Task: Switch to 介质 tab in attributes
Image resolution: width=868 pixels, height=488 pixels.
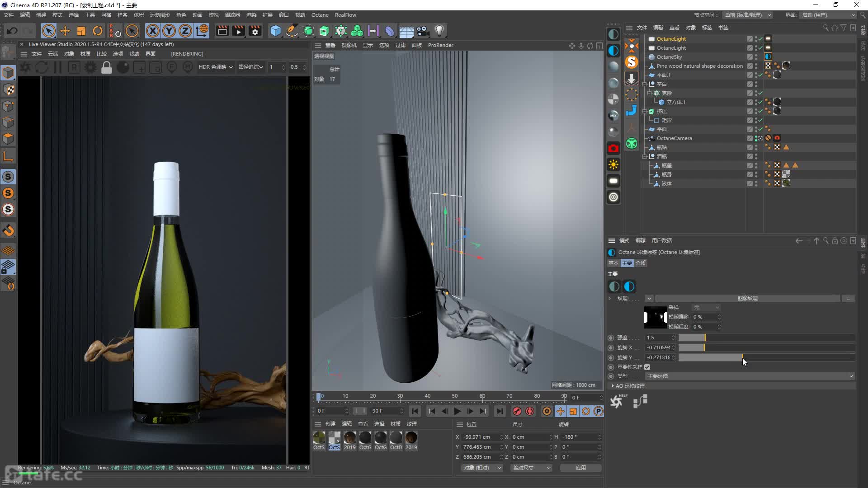Action: (x=641, y=263)
